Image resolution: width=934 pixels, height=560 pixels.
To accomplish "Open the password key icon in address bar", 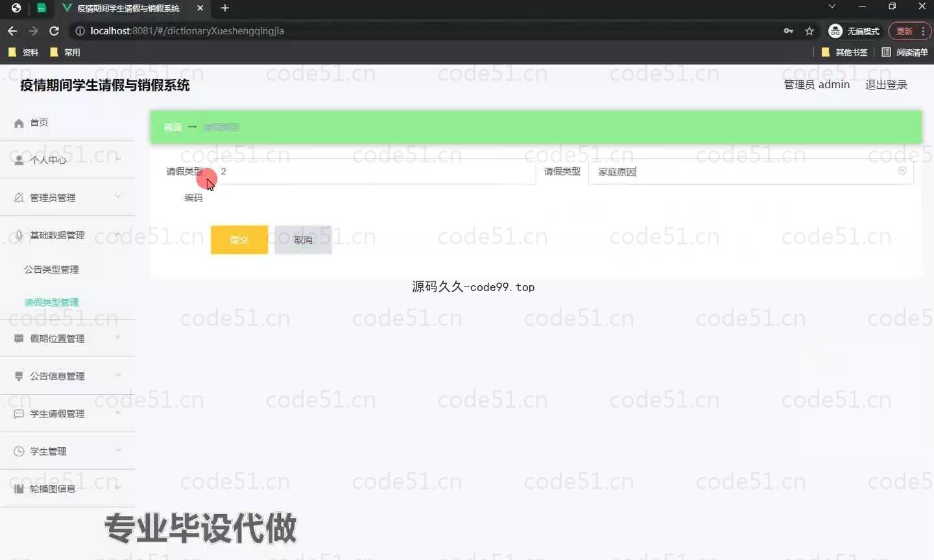I will pyautogui.click(x=789, y=30).
